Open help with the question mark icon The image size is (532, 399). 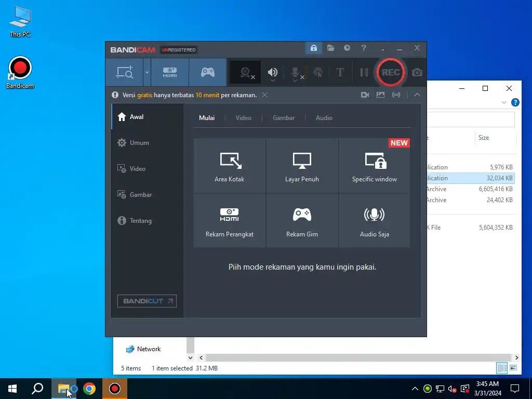pyautogui.click(x=364, y=48)
